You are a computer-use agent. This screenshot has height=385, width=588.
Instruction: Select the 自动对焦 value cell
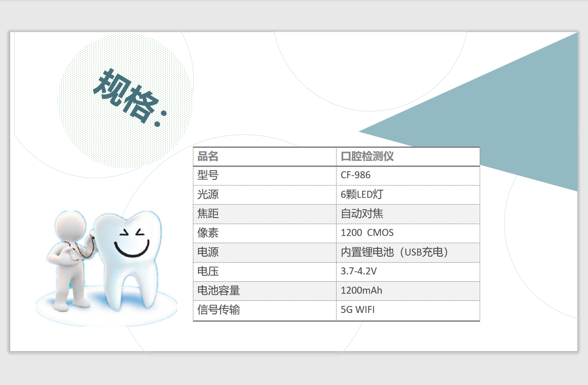point(408,214)
